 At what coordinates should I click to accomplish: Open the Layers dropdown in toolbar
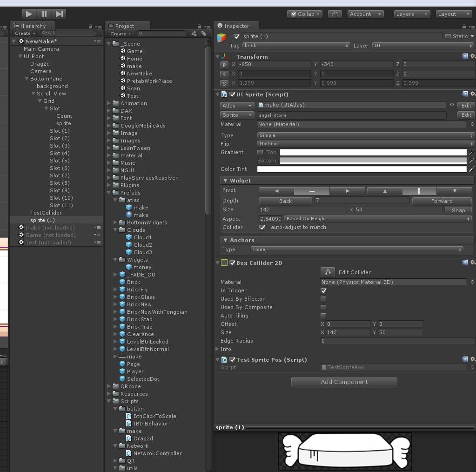[412, 14]
